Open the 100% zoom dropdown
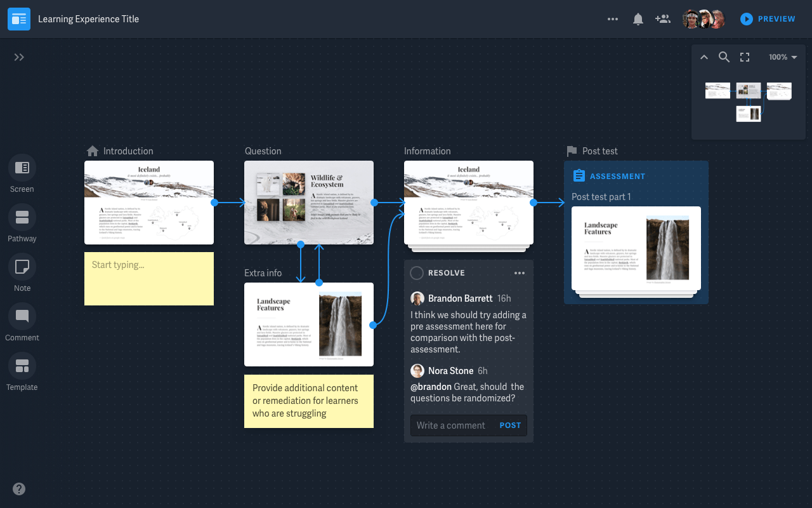812x508 pixels. coord(783,57)
